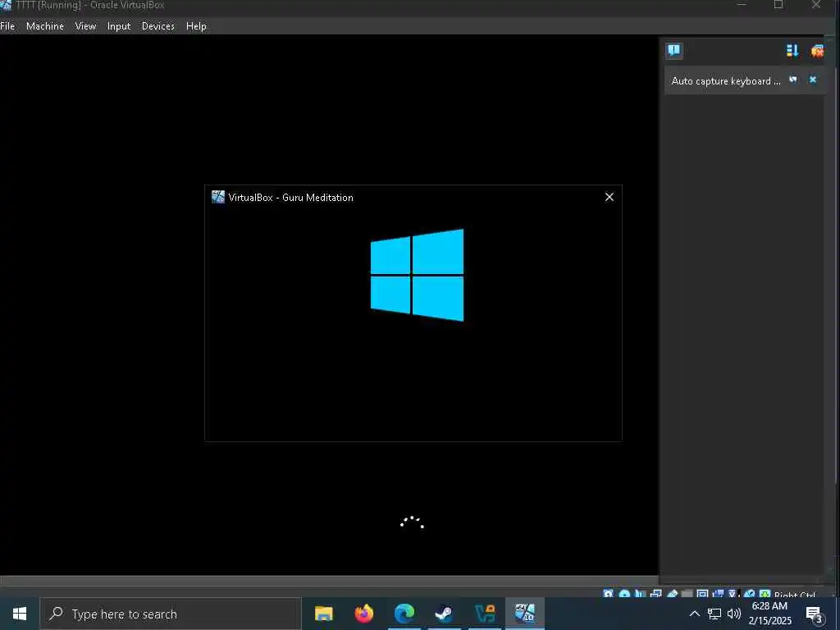Click the VirtualBox window title icon
840x630 pixels.
tap(6, 5)
